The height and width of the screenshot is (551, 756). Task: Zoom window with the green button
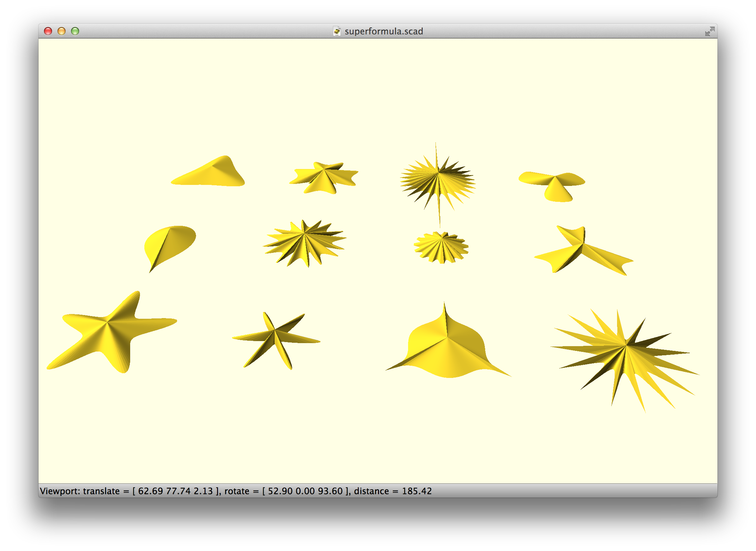(75, 31)
